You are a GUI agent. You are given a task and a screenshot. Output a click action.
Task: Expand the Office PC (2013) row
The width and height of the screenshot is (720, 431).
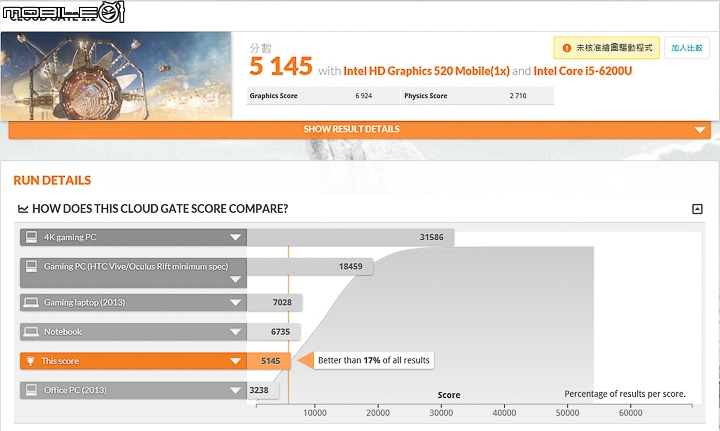tap(235, 391)
